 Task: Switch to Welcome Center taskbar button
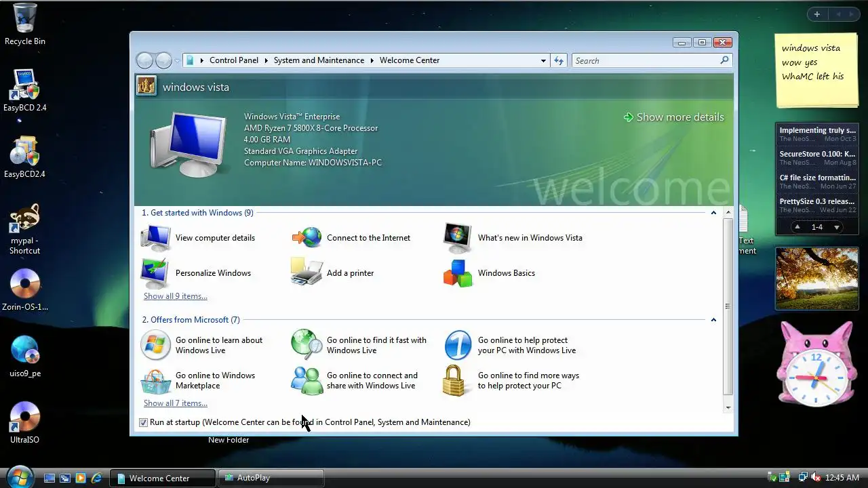point(163,478)
